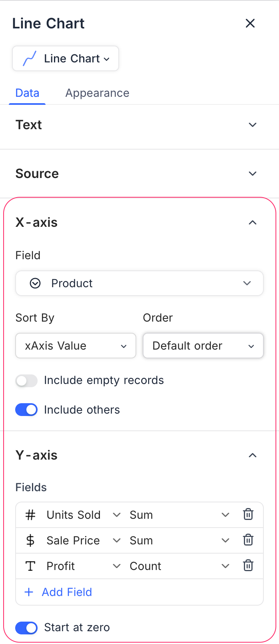Open the Order dropdown set to Default order
Screen dimensions: 279x644
point(203,346)
